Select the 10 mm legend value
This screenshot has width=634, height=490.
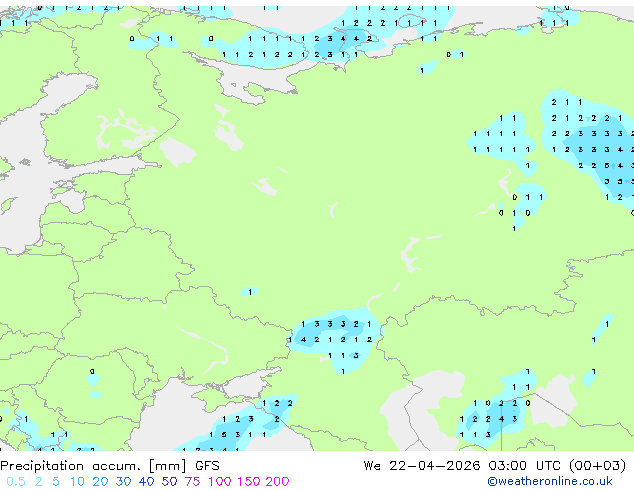pos(77,482)
